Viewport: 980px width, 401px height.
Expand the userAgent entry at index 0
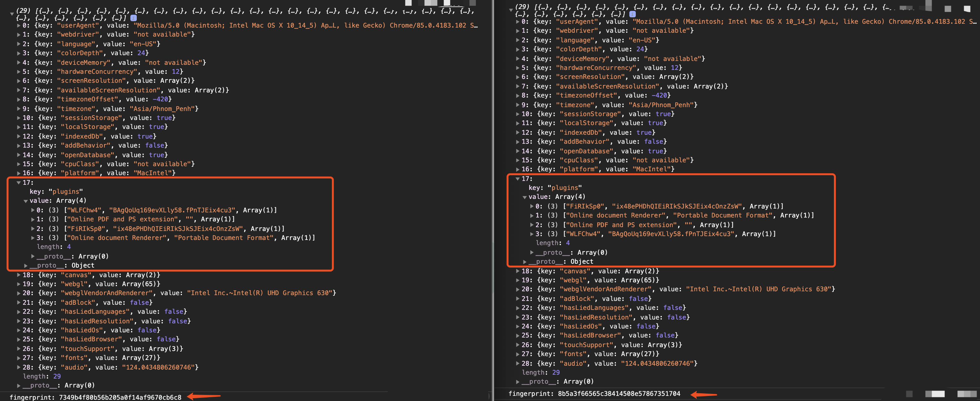pyautogui.click(x=18, y=25)
